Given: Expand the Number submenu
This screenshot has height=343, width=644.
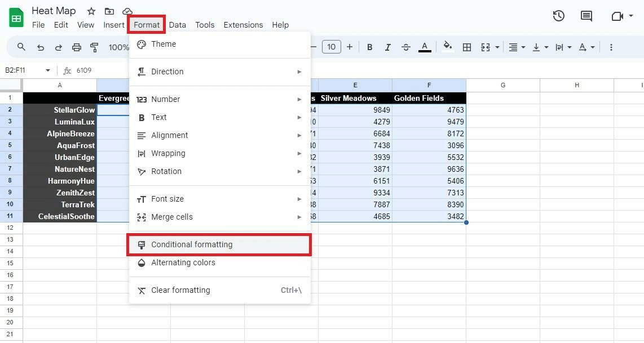Looking at the screenshot, I should pyautogui.click(x=220, y=99).
